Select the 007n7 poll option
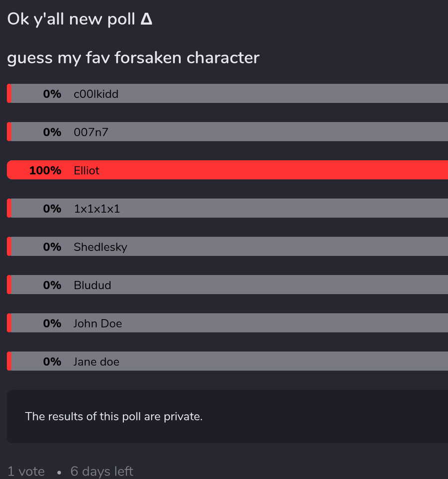448x479 pixels. [227, 131]
